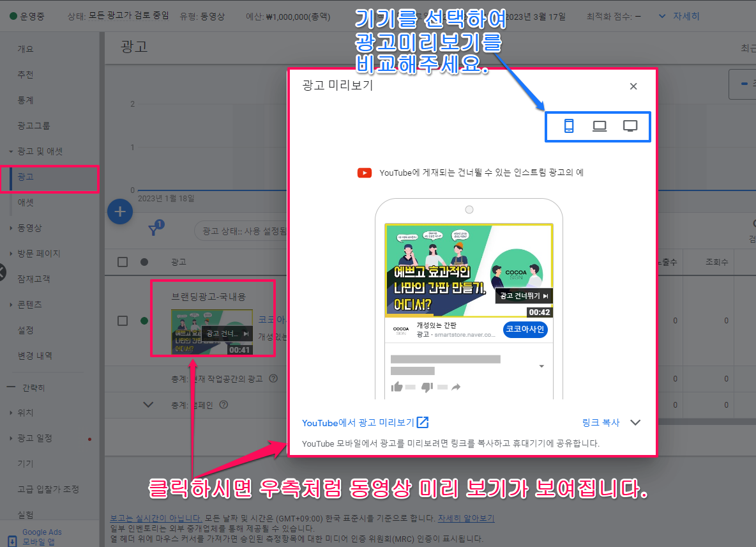Viewport: 756px width, 547px height.
Task: Click the blue plus add-ad button
Action: click(120, 212)
